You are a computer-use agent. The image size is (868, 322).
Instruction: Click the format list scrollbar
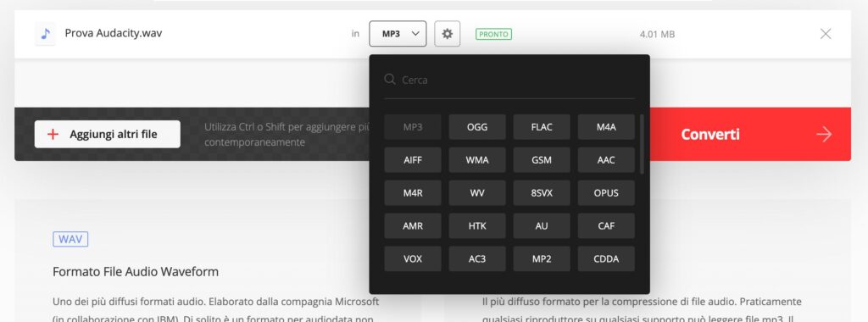coord(642,144)
